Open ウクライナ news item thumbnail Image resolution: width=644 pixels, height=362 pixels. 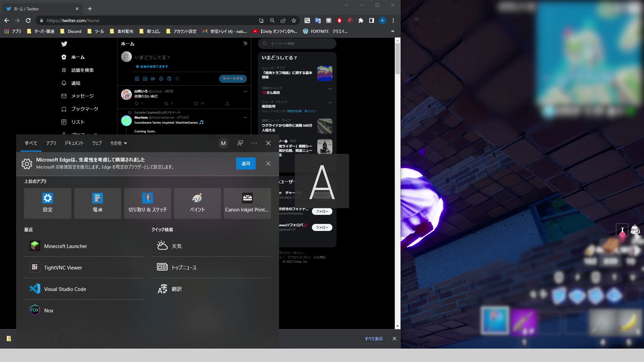tap(325, 126)
